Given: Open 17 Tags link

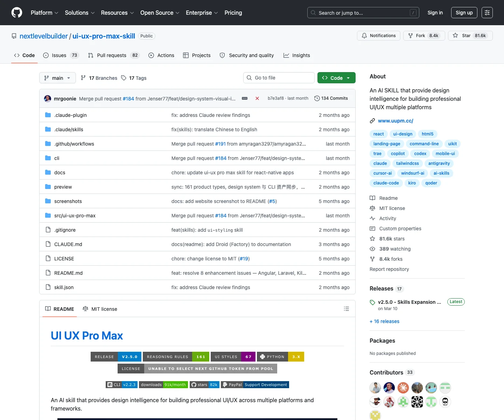Looking at the screenshot, I should (x=134, y=78).
